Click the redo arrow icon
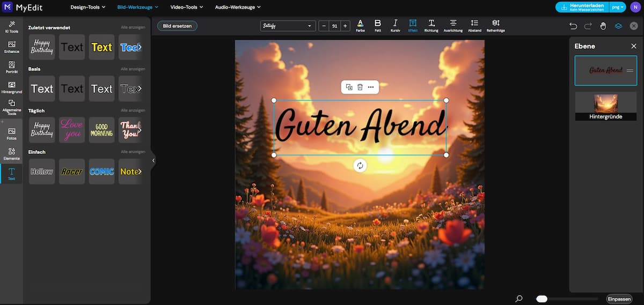The image size is (644, 305). pos(588,26)
